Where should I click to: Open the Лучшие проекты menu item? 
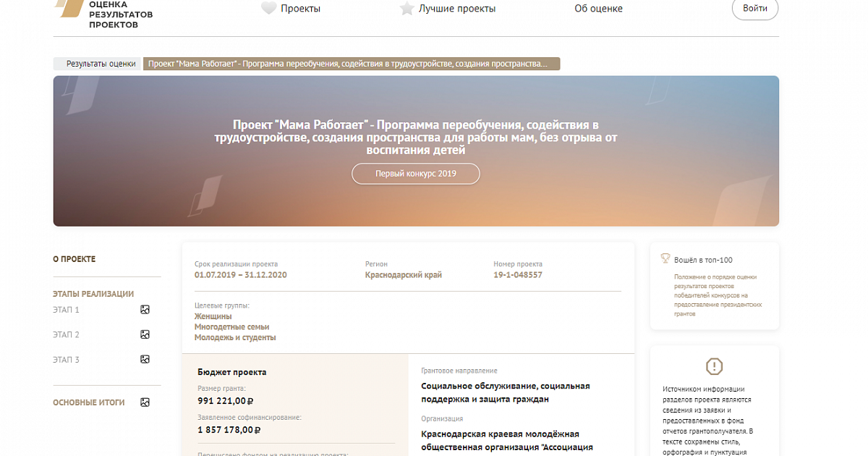tap(457, 9)
